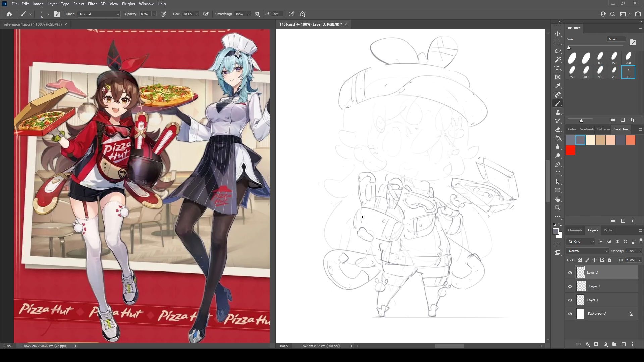644x362 pixels.
Task: Open the brush blending Mode dropdown
Action: click(99, 14)
